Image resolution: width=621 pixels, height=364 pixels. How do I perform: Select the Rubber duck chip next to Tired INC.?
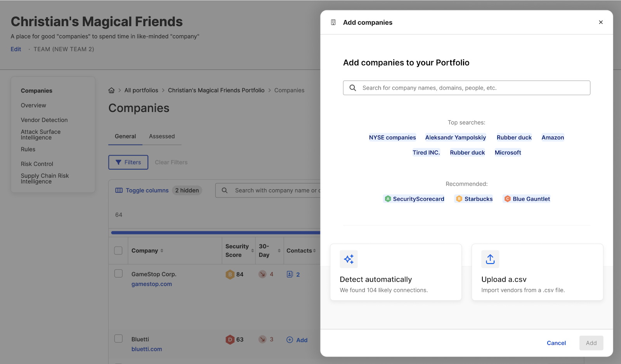pos(467,153)
